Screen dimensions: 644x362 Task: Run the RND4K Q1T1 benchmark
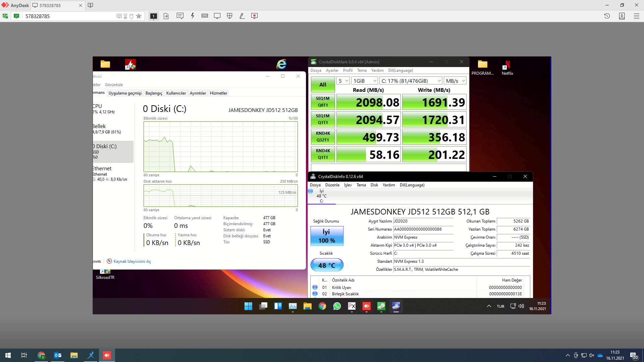[x=323, y=154]
